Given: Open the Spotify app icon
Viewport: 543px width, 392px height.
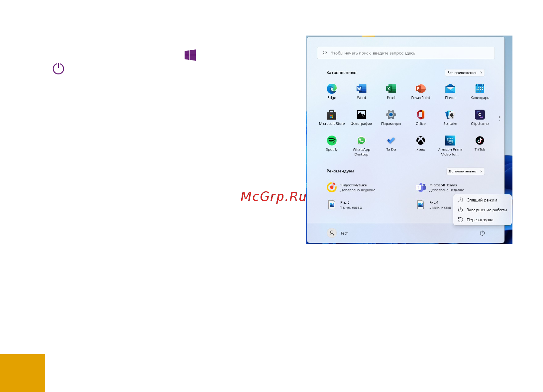Looking at the screenshot, I should pyautogui.click(x=332, y=141).
